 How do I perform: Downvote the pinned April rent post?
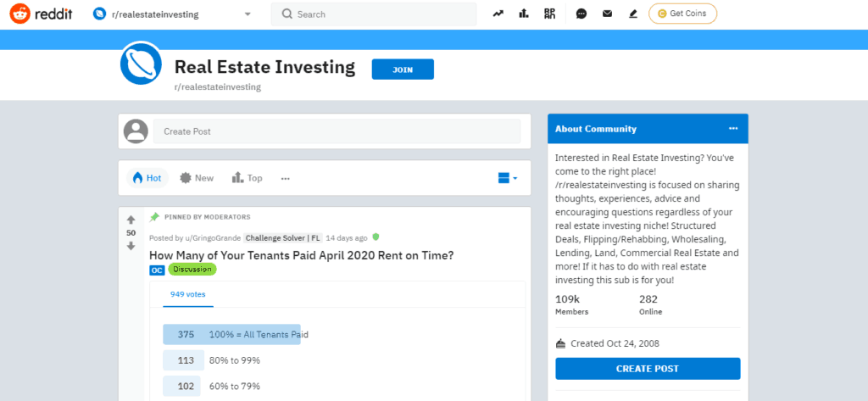click(x=131, y=246)
